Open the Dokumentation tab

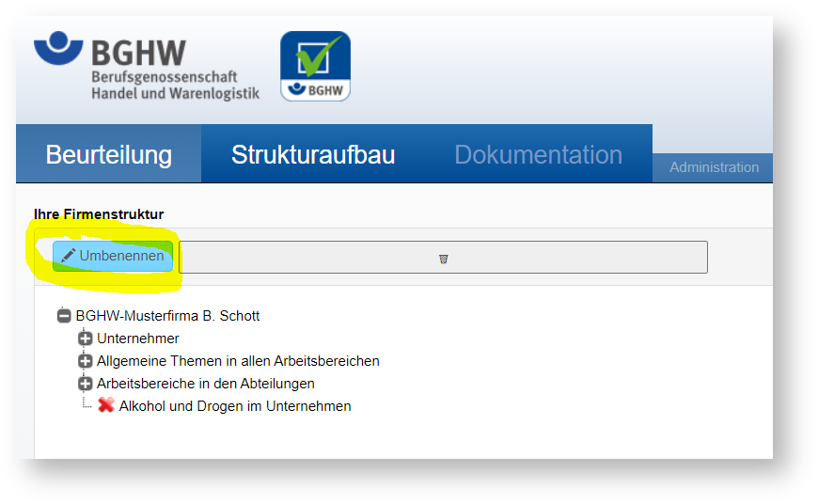tap(539, 154)
